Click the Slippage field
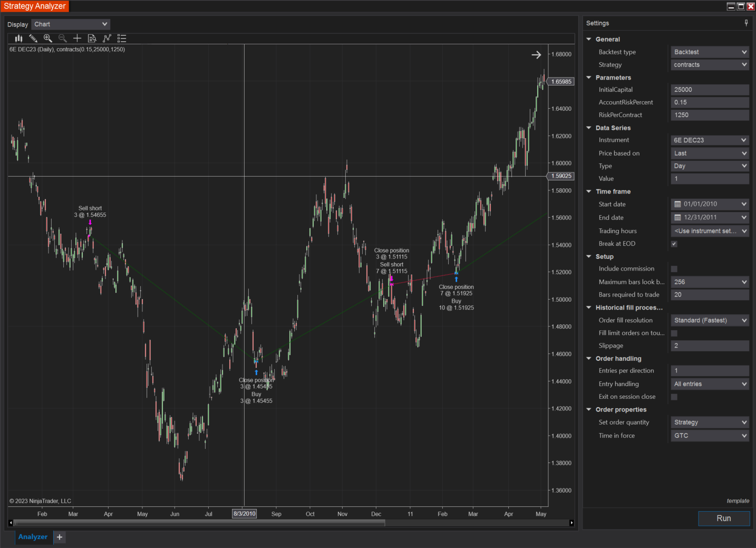756x548 pixels. [x=710, y=346]
